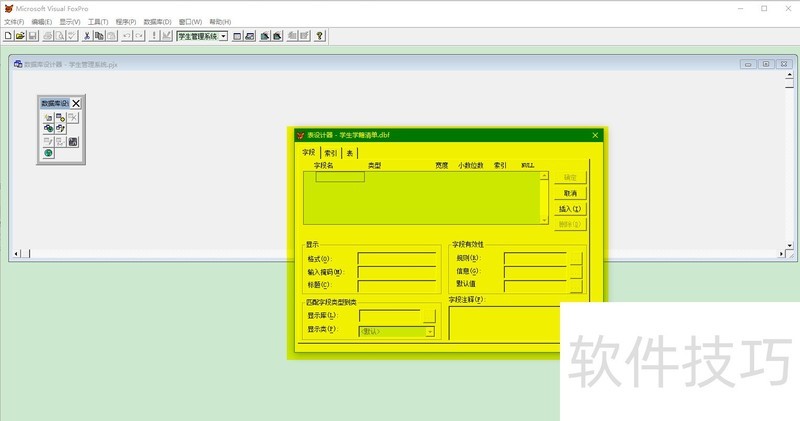Viewport: 800px width, 421px height.
Task: Click the Save diskette toolbar icon
Action: point(32,36)
